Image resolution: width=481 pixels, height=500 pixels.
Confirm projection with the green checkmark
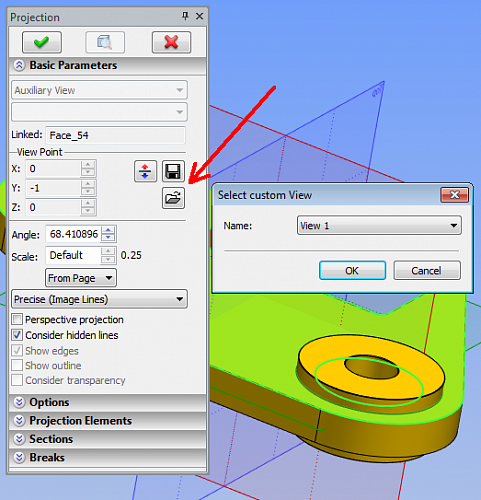42,42
